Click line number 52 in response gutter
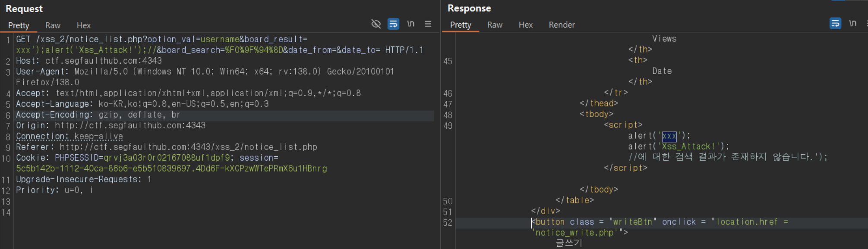 [448, 223]
